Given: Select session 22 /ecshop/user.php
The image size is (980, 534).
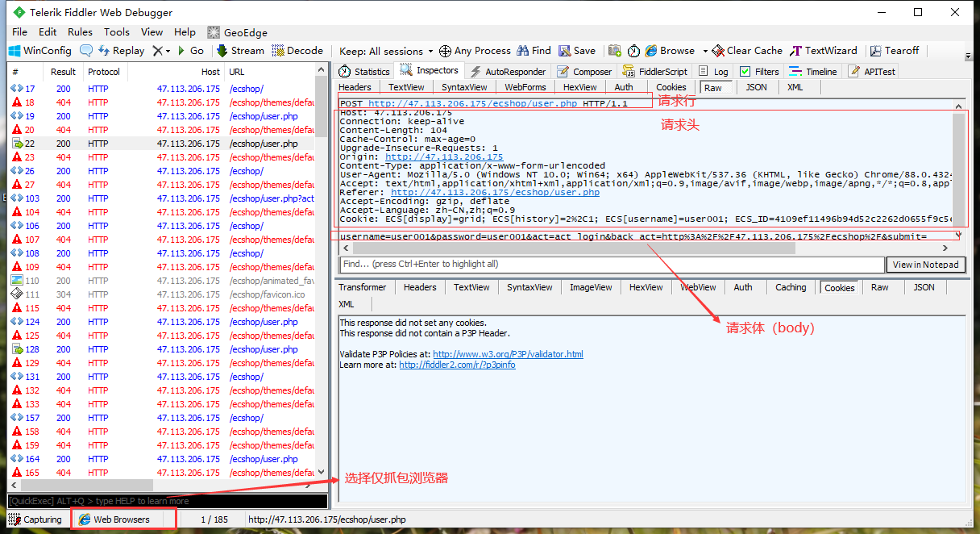Looking at the screenshot, I should (x=161, y=144).
